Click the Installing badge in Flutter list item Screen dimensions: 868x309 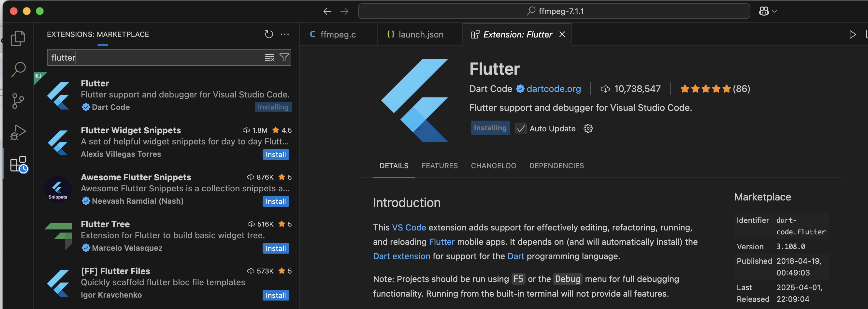pyautogui.click(x=273, y=107)
